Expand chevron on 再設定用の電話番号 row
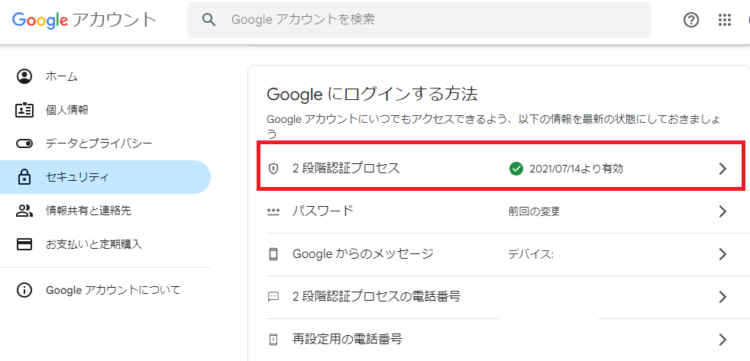750x361 pixels. click(723, 340)
